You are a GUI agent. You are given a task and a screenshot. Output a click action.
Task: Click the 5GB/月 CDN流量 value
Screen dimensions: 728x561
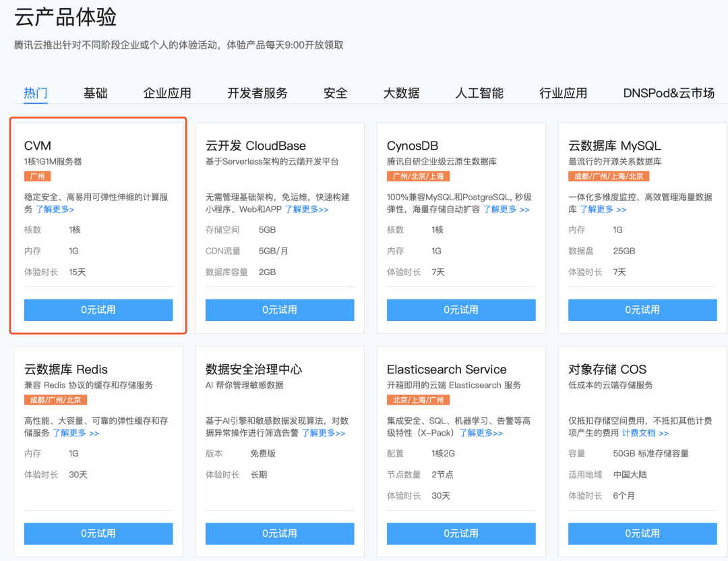click(x=274, y=252)
